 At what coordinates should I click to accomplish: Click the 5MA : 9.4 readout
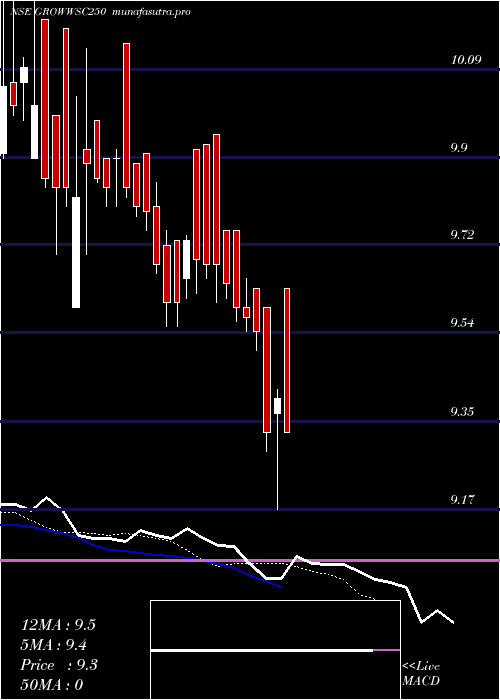pyautogui.click(x=54, y=645)
